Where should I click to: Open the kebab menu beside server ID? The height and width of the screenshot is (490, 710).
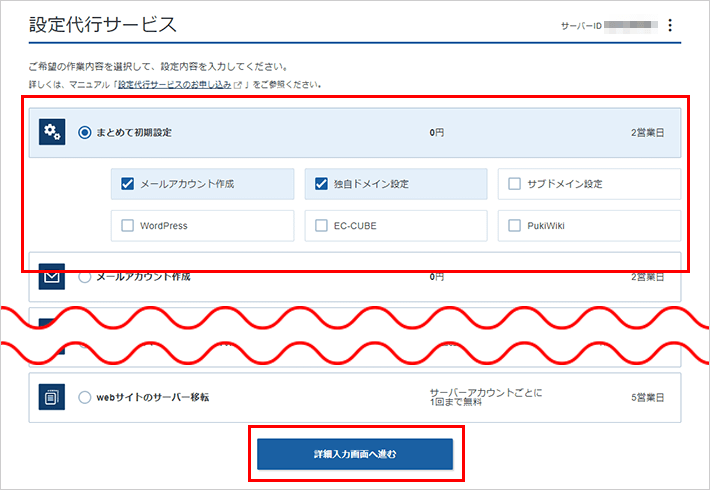tap(670, 25)
